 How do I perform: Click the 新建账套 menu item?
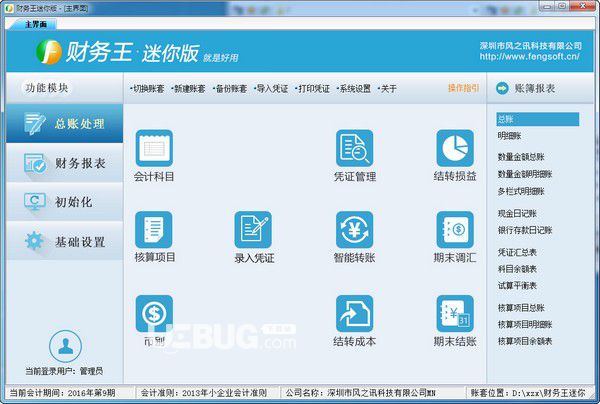[x=188, y=89]
